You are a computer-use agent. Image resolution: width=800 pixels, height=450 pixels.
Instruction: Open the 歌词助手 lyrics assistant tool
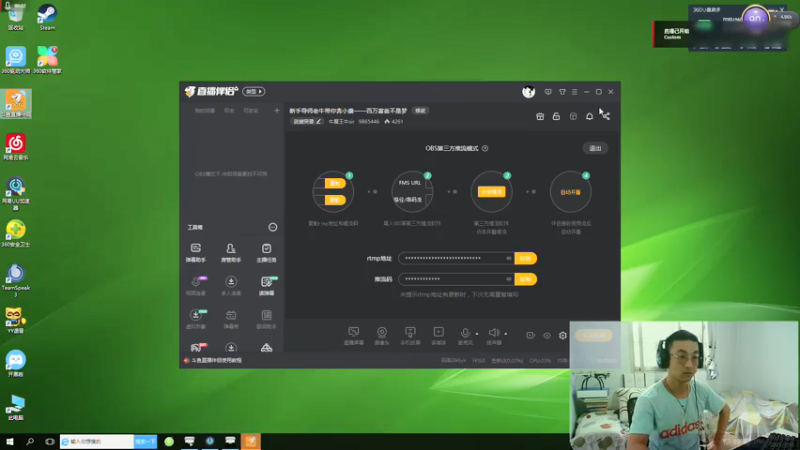pos(266,319)
